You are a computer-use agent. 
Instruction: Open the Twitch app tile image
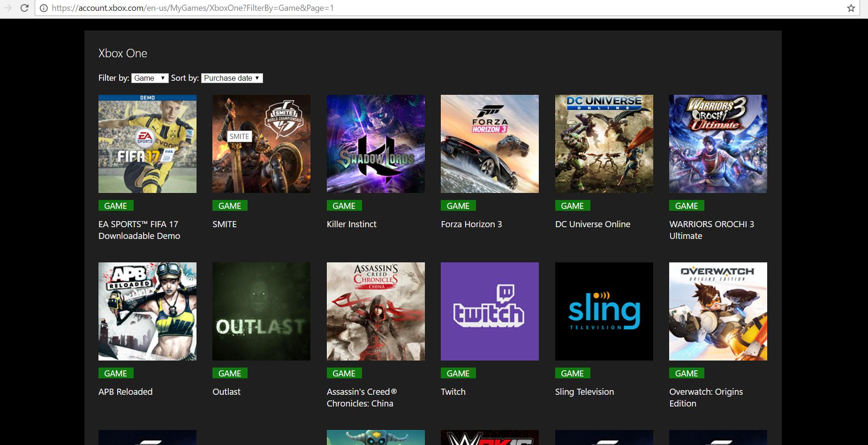click(x=490, y=311)
